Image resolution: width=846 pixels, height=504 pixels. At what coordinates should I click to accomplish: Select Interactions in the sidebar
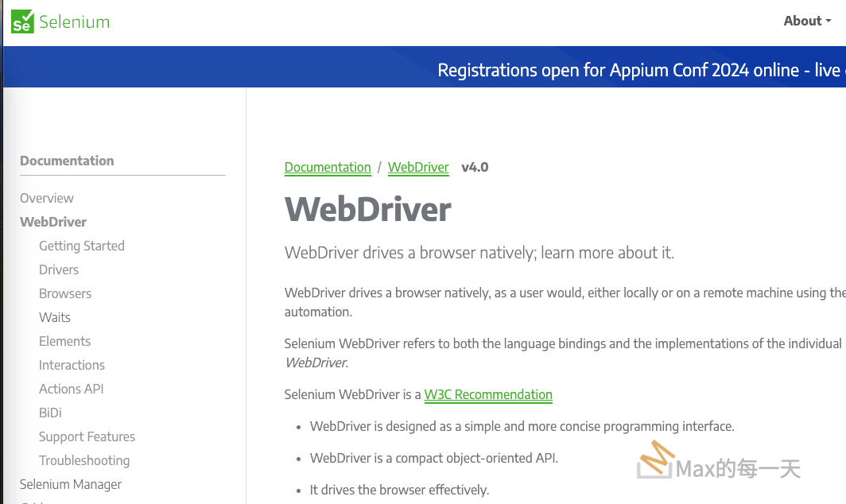[72, 365]
